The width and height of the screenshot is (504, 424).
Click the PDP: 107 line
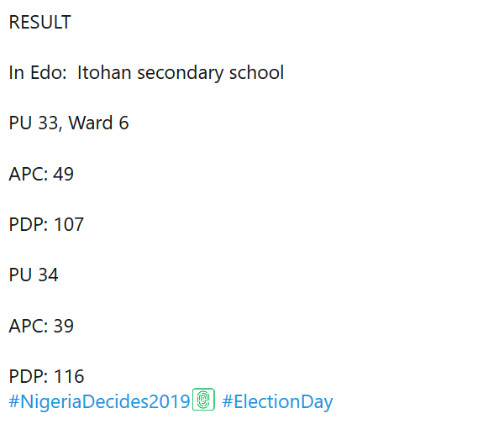[46, 225]
